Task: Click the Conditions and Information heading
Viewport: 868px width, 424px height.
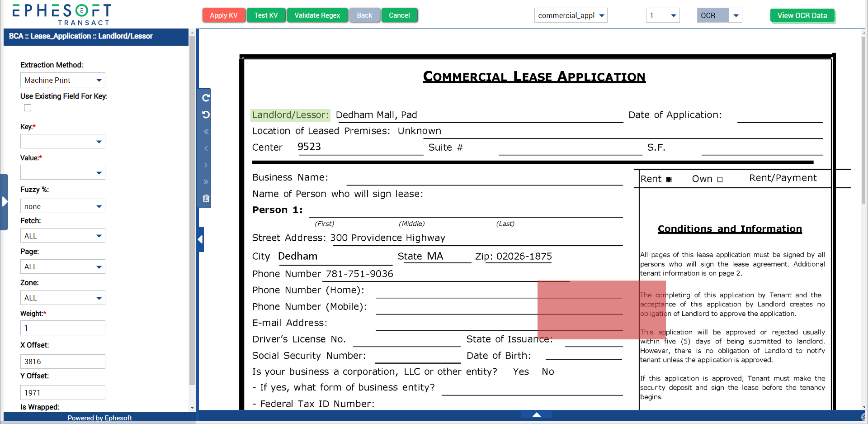Action: point(730,229)
